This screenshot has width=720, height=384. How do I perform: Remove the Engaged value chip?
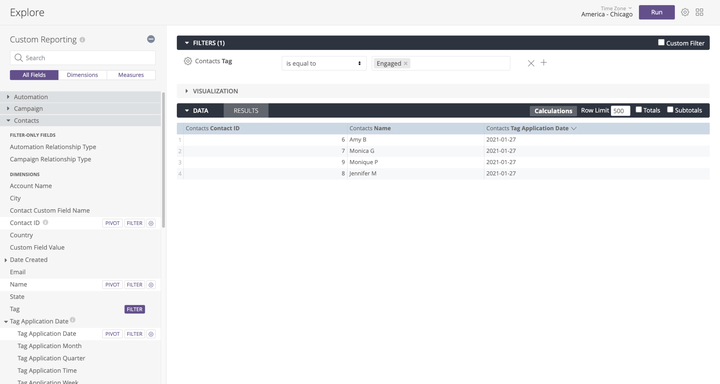click(x=405, y=63)
